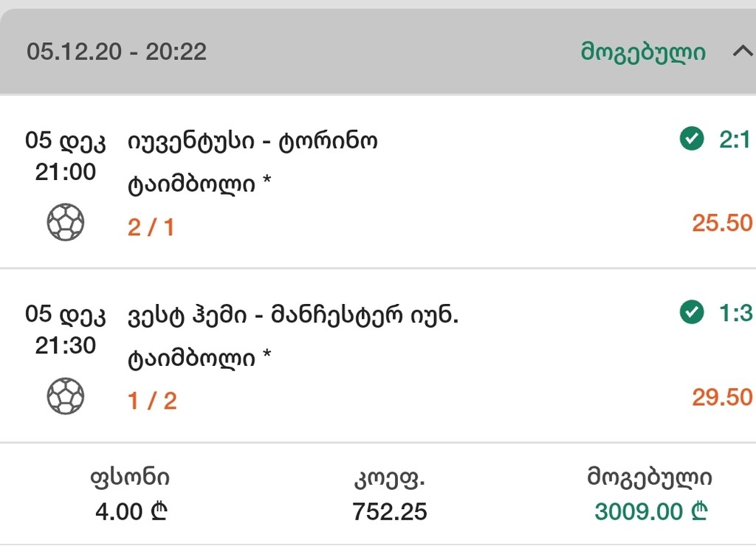Click the 752.25 total coefficient

(390, 511)
